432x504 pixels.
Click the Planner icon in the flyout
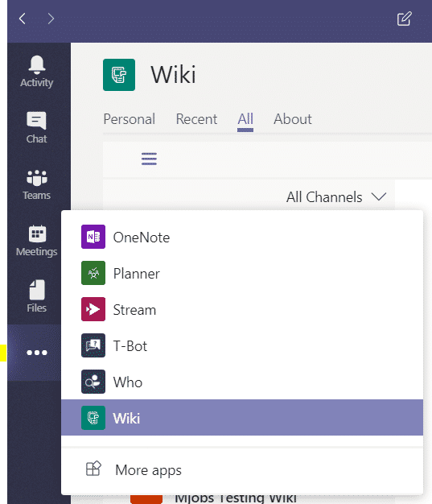point(93,273)
